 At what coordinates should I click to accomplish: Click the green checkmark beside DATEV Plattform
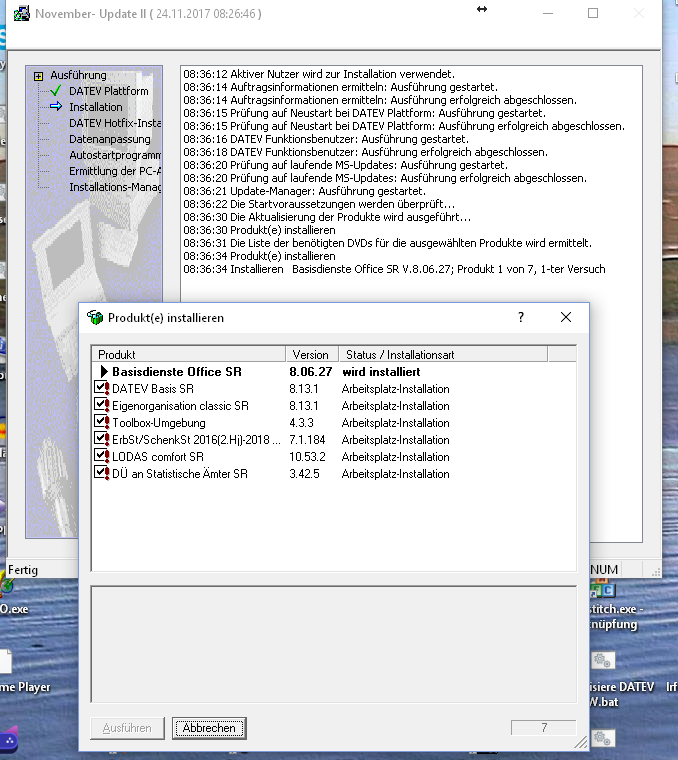point(56,91)
